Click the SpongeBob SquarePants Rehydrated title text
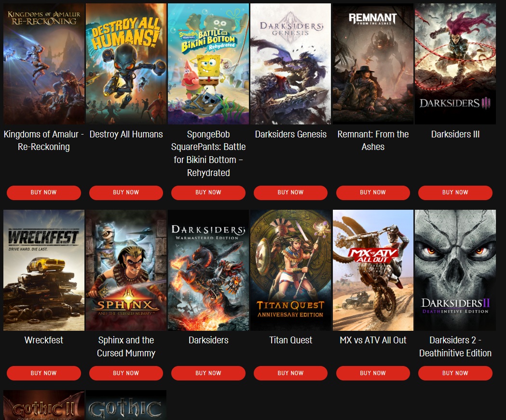506x420 pixels. [x=208, y=153]
